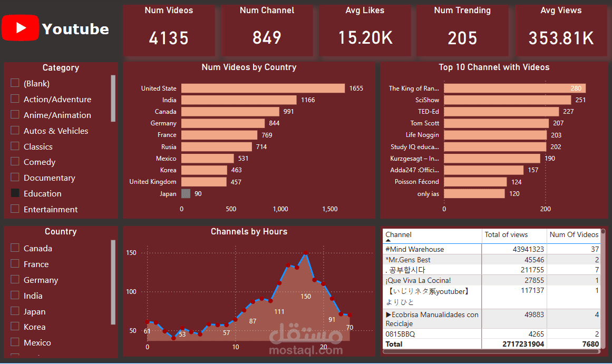Tick the Mexico country checkbox
The width and height of the screenshot is (612, 364).
[15, 342]
